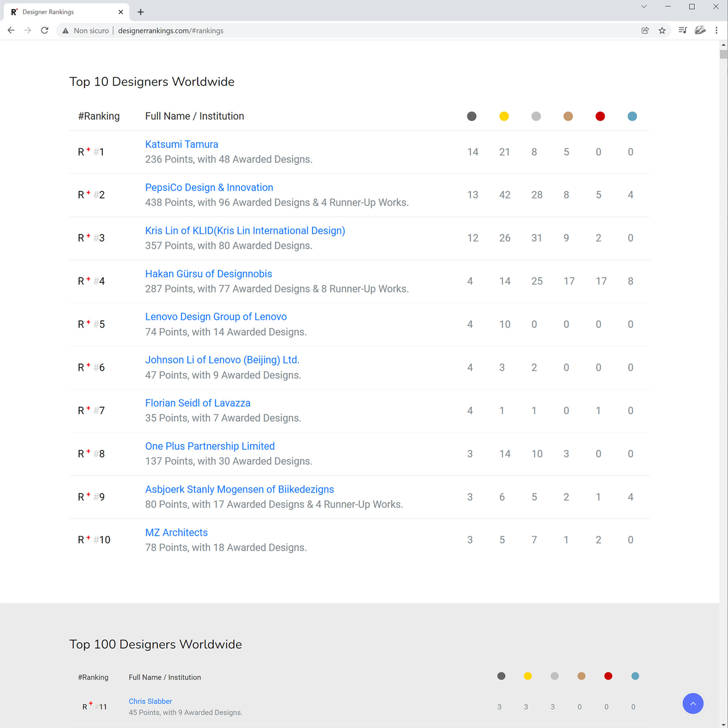This screenshot has width=728, height=728.
Task: Open the Hakan Gürsu of Designnobis link
Action: pyautogui.click(x=208, y=274)
